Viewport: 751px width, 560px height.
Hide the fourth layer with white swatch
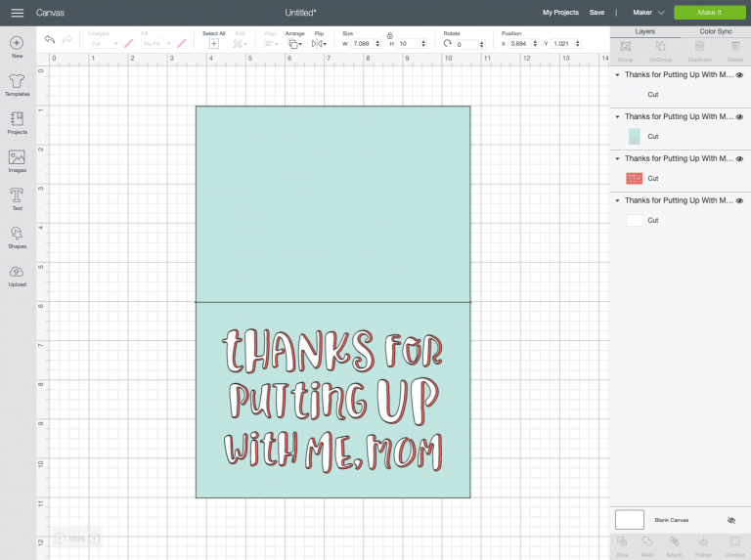point(739,200)
